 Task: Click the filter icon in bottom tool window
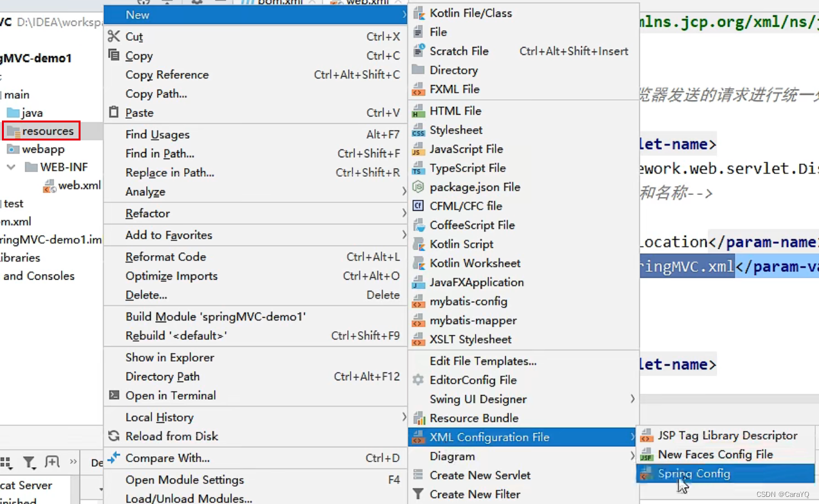[x=29, y=462]
